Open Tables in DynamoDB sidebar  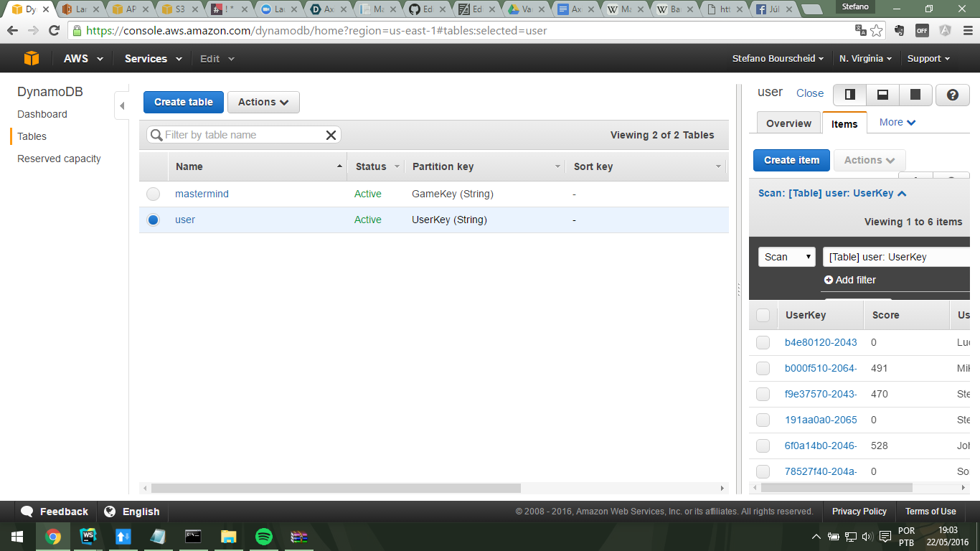pyautogui.click(x=32, y=136)
